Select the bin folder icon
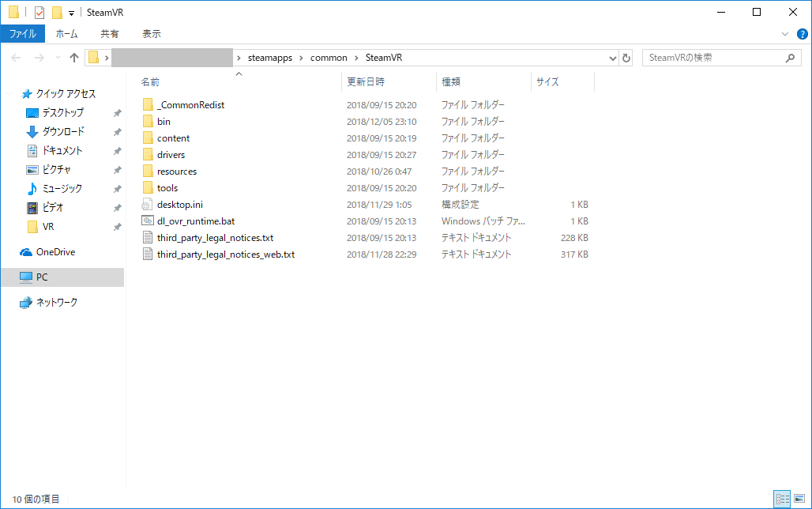This screenshot has height=509, width=812. click(x=148, y=121)
